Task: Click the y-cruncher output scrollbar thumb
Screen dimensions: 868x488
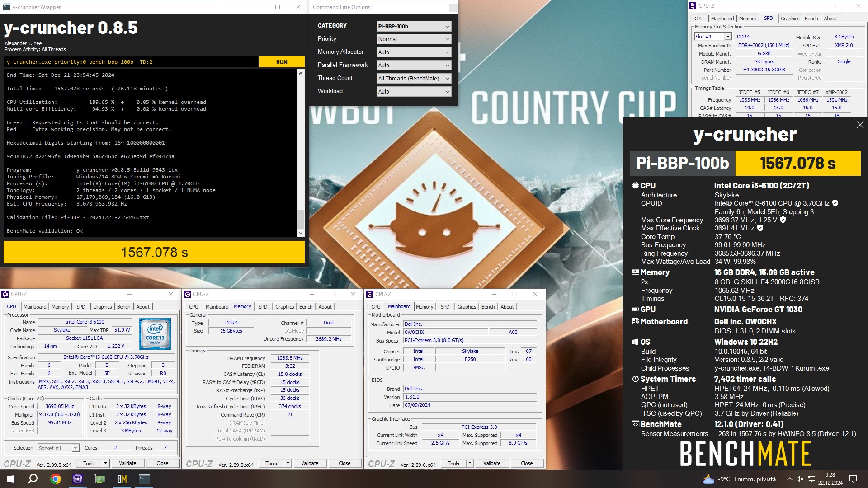Action: click(301, 219)
